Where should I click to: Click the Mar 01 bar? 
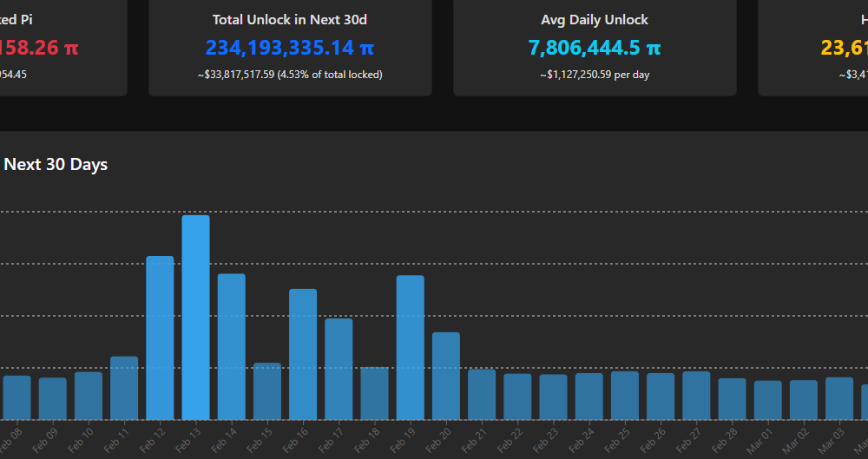coord(768,400)
